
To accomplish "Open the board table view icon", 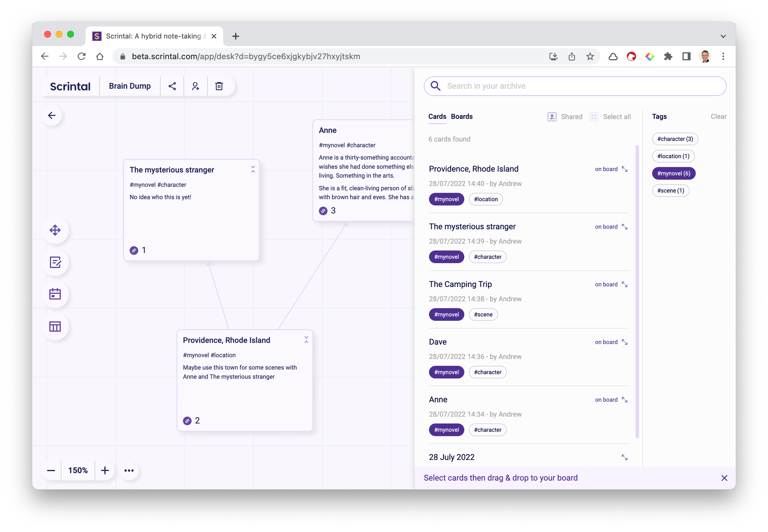I will (55, 326).
